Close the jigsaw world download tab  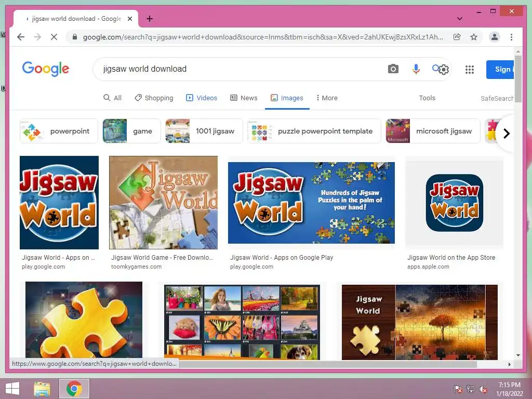(129, 19)
